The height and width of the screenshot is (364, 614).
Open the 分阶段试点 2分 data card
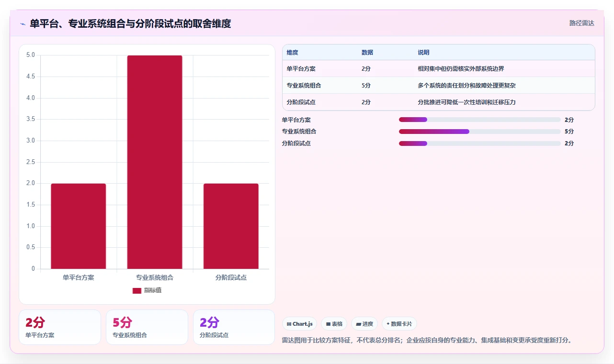click(x=234, y=327)
